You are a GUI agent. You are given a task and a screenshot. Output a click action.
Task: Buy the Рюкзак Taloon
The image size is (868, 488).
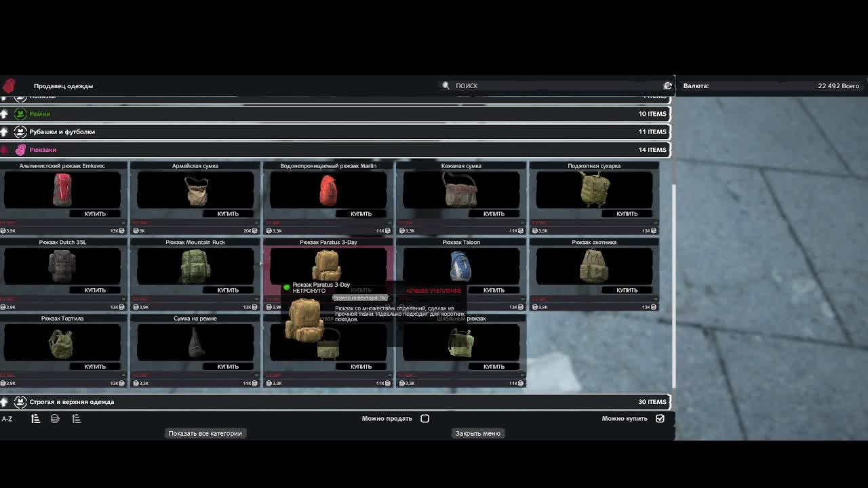point(494,290)
